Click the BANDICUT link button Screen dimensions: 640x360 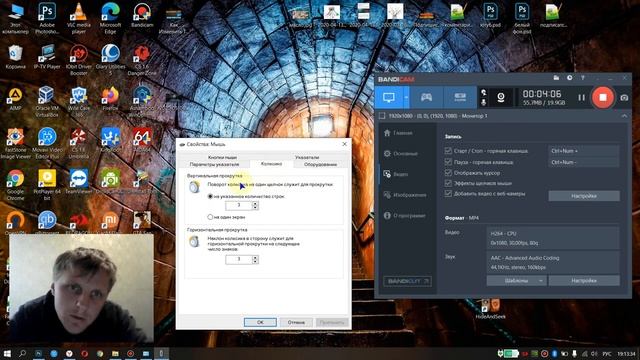407,281
